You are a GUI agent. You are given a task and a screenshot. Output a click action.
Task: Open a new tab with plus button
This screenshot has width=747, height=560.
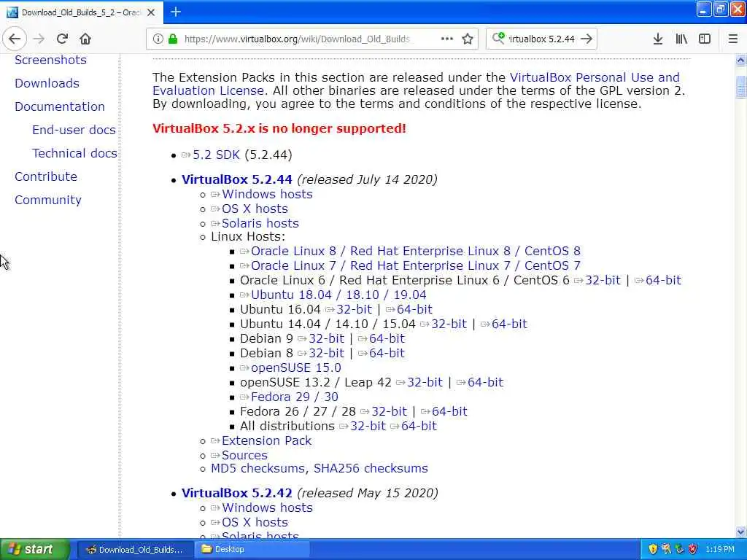pyautogui.click(x=176, y=12)
